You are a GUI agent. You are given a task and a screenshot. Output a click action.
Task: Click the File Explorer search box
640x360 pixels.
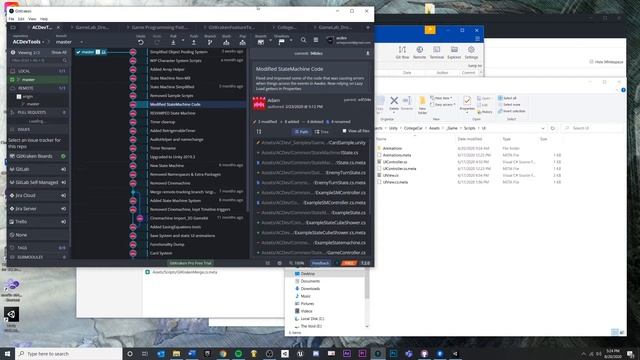click(x=593, y=128)
